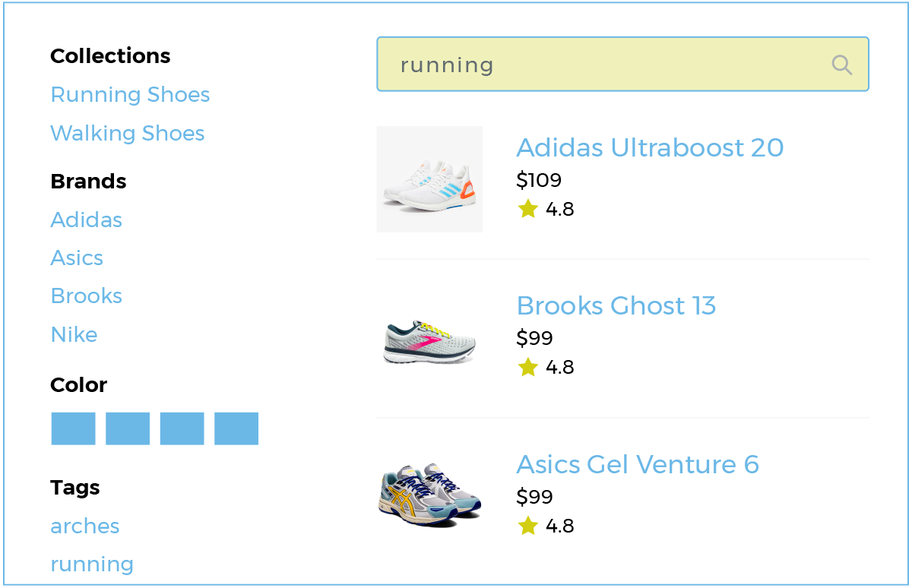
Task: Filter by Asics brand
Action: tap(77, 258)
